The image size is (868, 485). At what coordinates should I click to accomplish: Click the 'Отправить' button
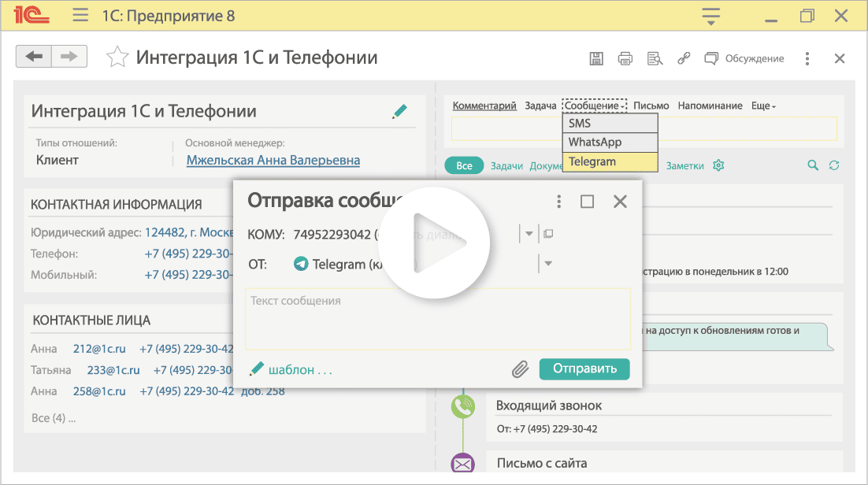584,368
